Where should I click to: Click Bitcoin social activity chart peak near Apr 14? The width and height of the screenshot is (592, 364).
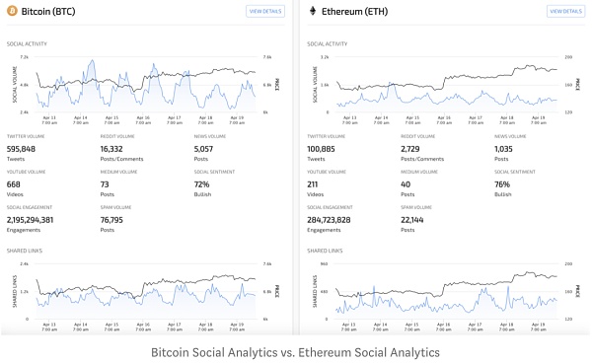tap(92, 62)
